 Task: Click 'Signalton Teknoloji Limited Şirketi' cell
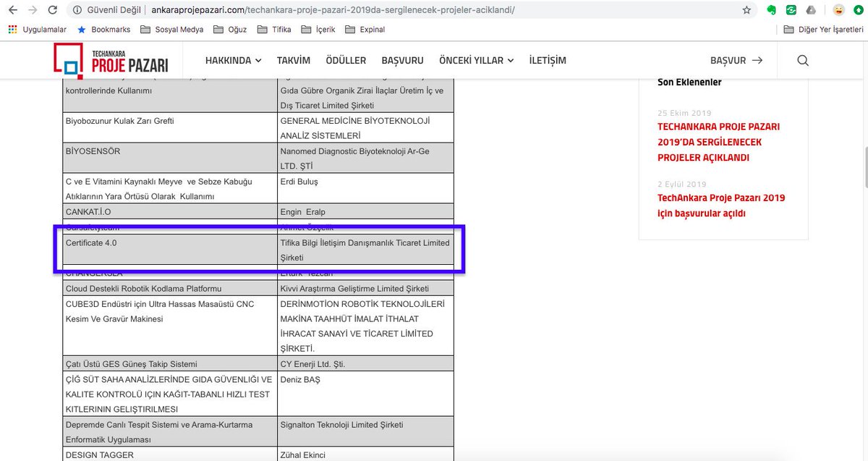click(365, 431)
